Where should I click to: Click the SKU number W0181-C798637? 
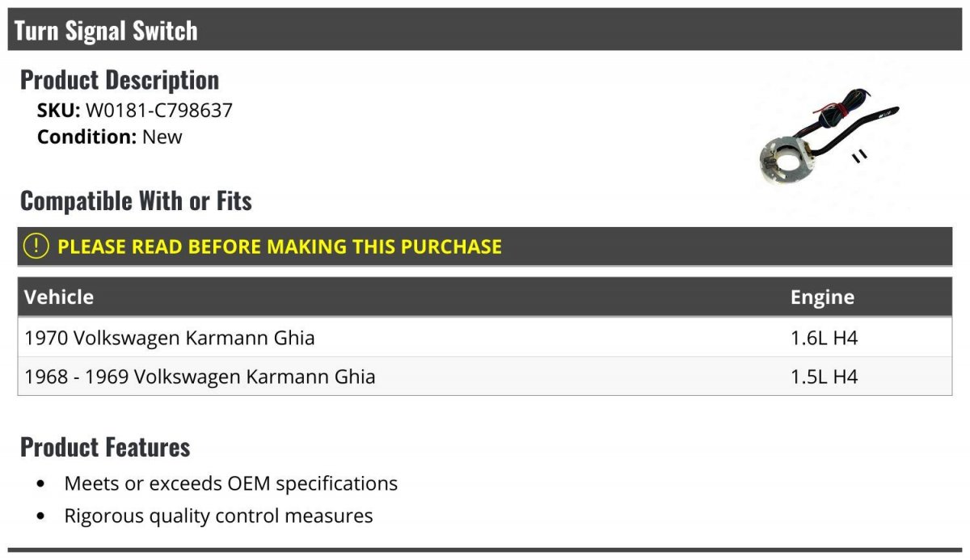click(159, 110)
